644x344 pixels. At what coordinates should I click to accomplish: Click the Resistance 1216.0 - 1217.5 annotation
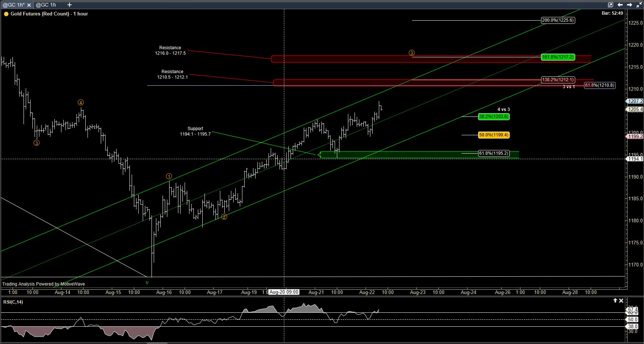(x=170, y=50)
